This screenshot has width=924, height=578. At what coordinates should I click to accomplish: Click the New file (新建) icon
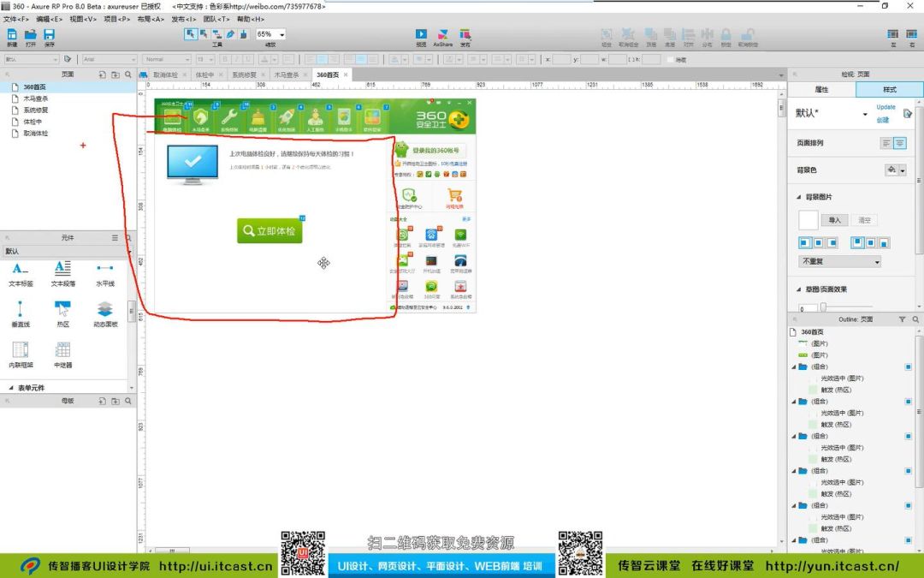12,35
